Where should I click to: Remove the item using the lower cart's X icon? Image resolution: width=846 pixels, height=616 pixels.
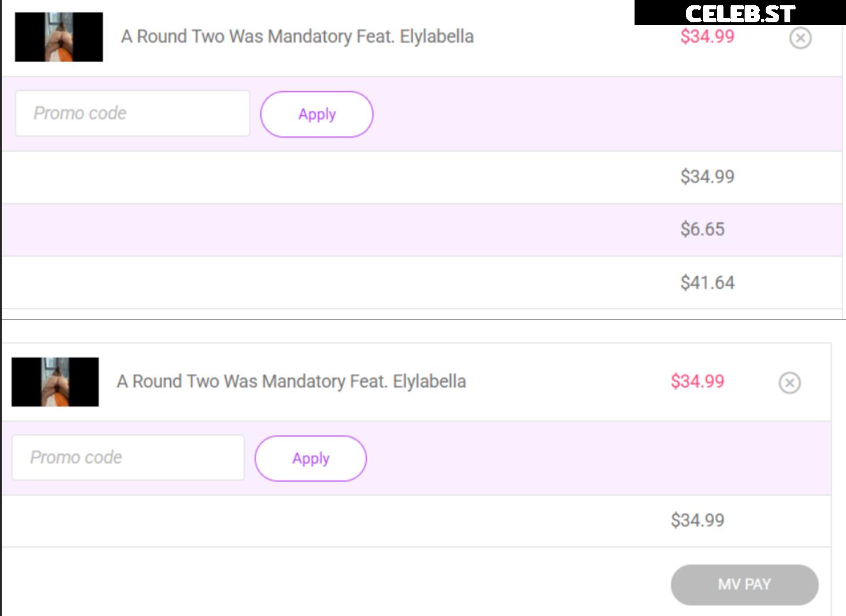[x=790, y=383]
